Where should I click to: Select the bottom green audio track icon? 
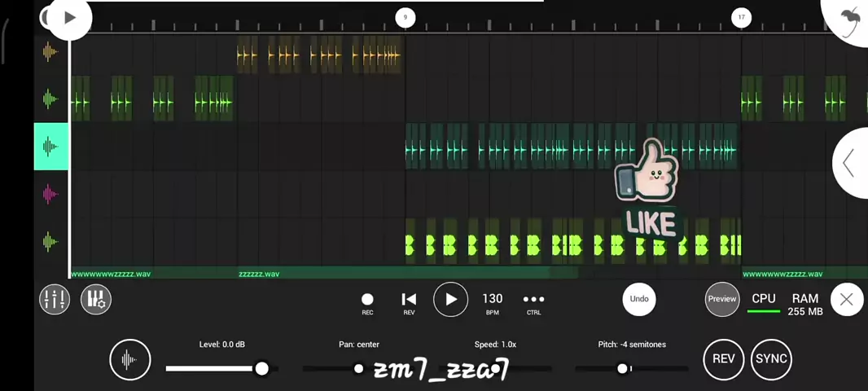coord(50,241)
